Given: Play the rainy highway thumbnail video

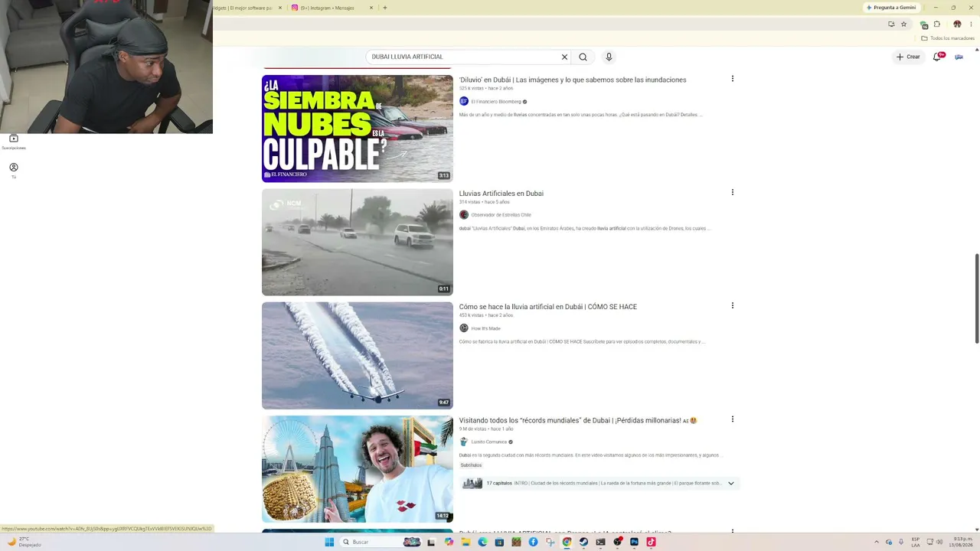Looking at the screenshot, I should [x=358, y=242].
